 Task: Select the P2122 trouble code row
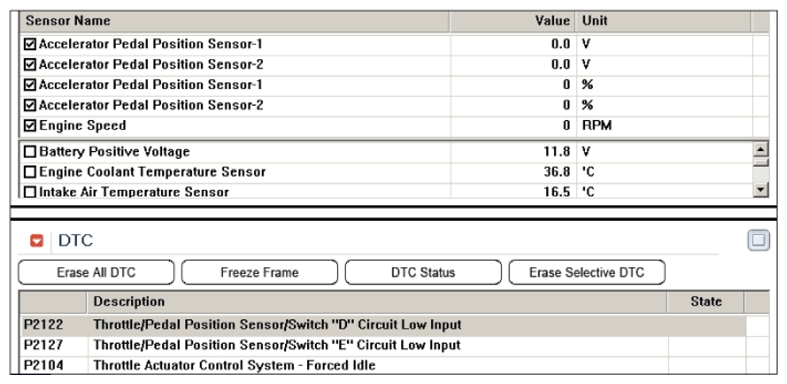[383, 325]
